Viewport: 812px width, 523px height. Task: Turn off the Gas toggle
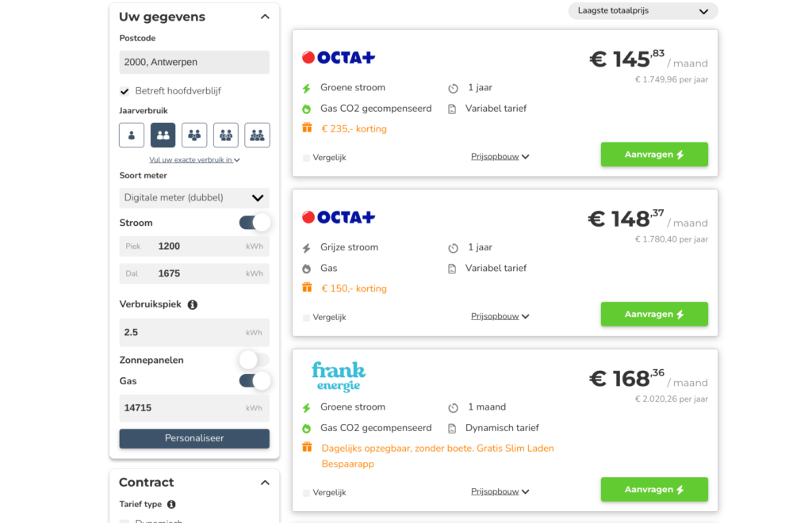pos(255,381)
